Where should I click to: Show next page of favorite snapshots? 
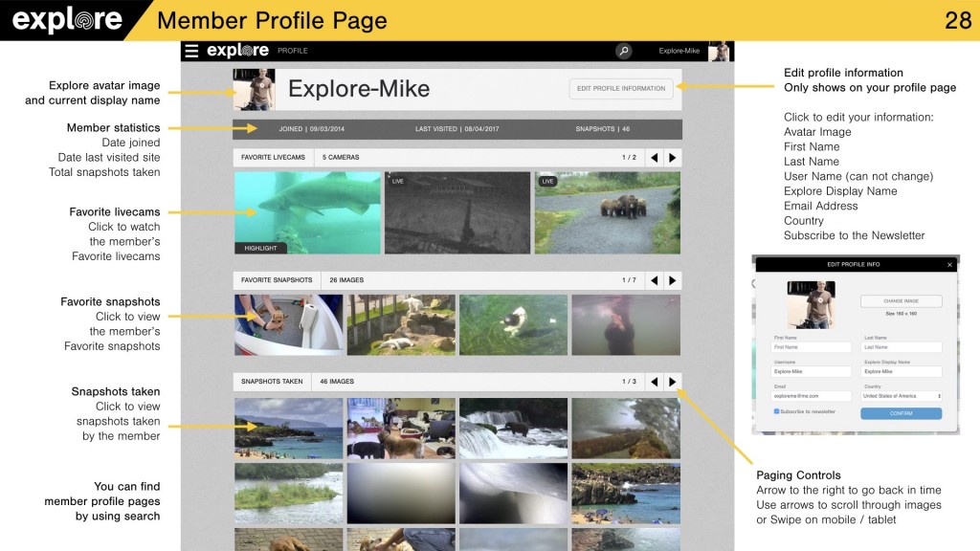[x=673, y=280]
